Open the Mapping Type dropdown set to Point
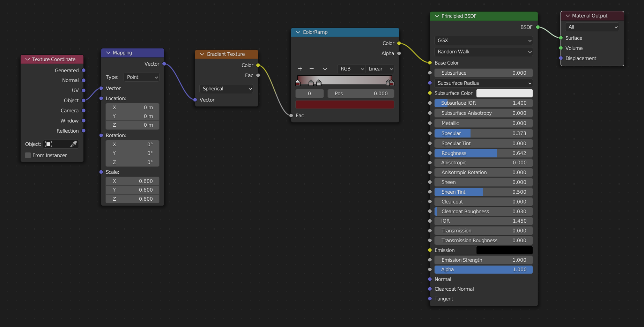Screen dimensions: 644x327 (141, 77)
